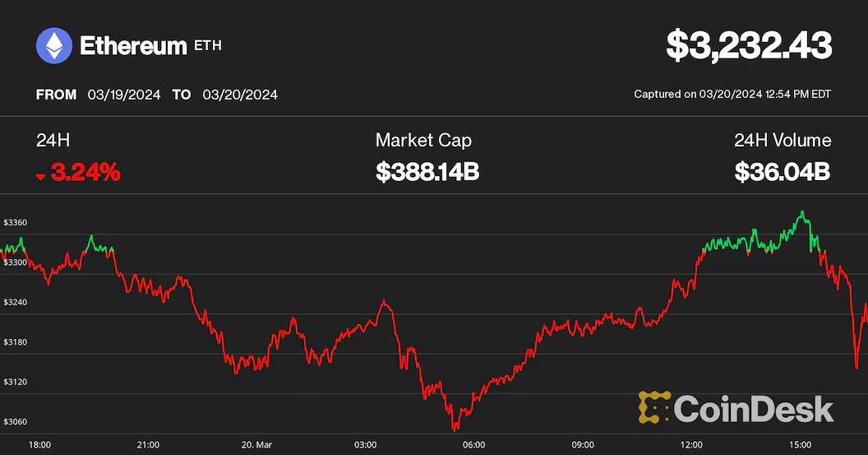868x455 pixels.
Task: Click the CoinDesk watermark text
Action: [753, 408]
